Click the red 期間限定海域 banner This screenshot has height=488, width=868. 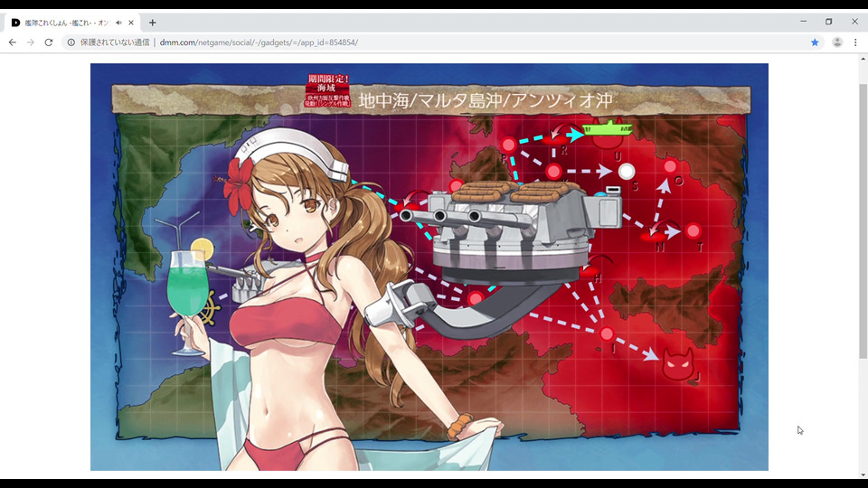pyautogui.click(x=327, y=90)
